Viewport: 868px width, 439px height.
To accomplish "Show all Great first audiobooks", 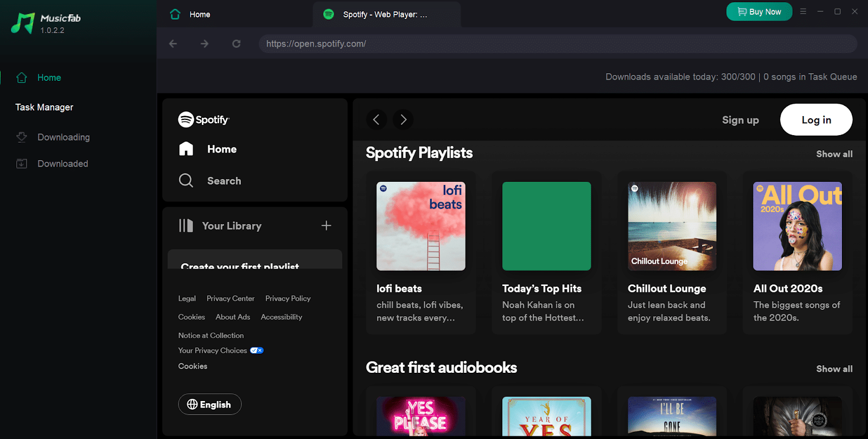I will (834, 369).
